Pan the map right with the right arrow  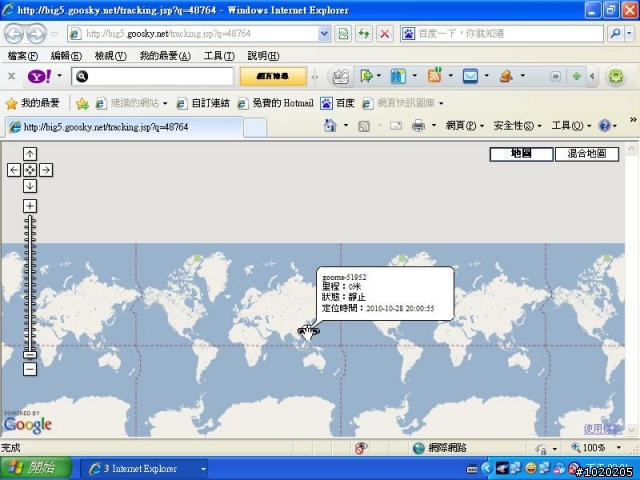[x=46, y=170]
